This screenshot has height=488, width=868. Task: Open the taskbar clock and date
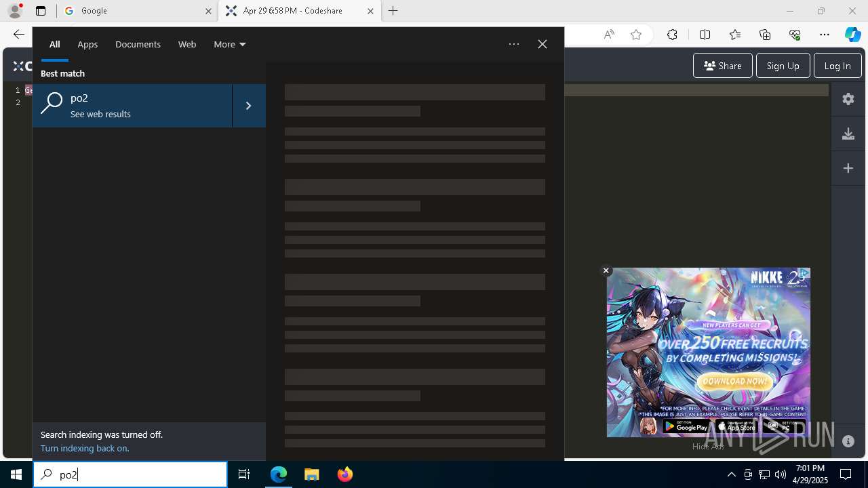810,474
